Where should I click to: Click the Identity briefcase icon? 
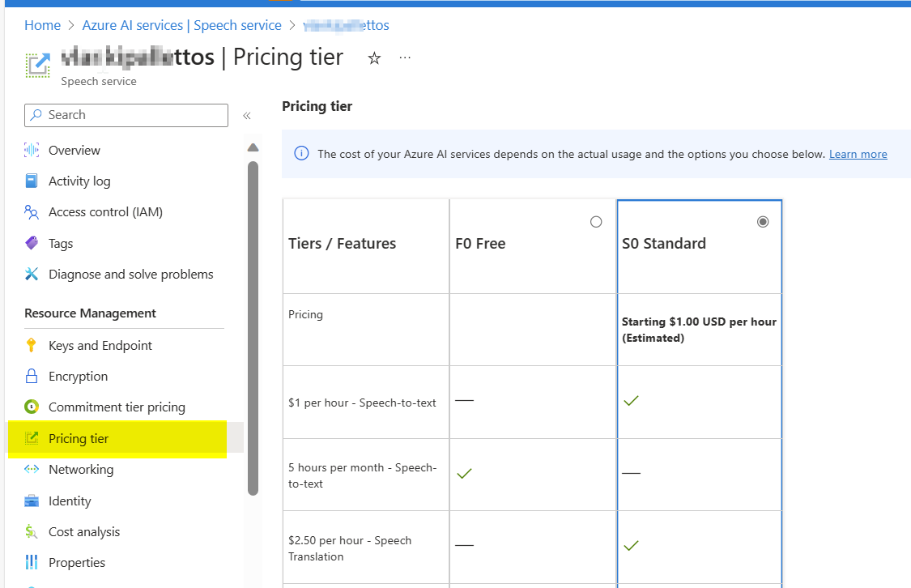point(32,501)
